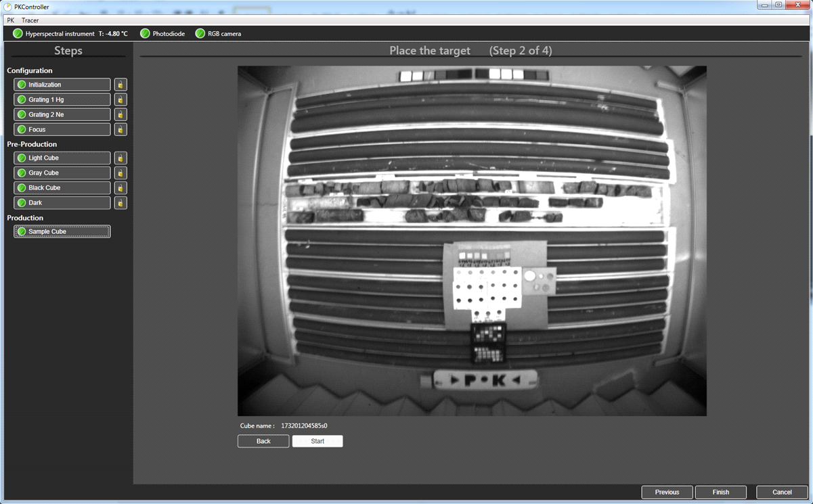Toggle the lock beside Black Cube
Image resolution: width=813 pixels, height=504 pixels.
(120, 187)
